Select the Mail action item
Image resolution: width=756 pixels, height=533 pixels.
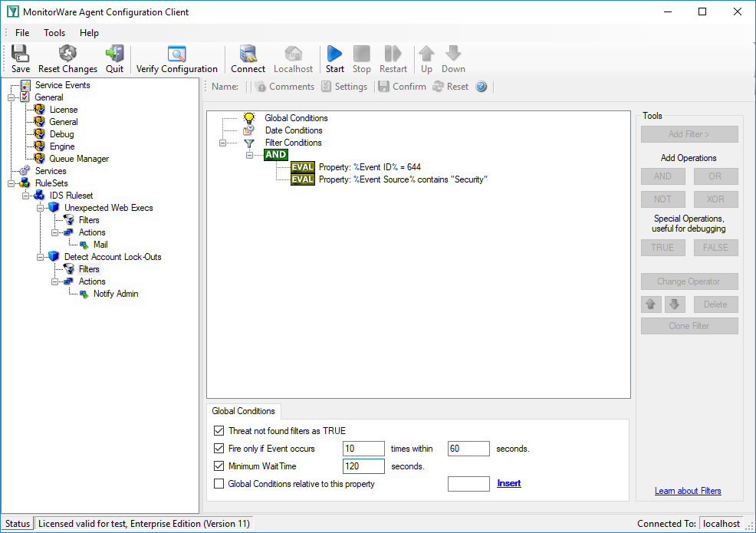click(100, 245)
